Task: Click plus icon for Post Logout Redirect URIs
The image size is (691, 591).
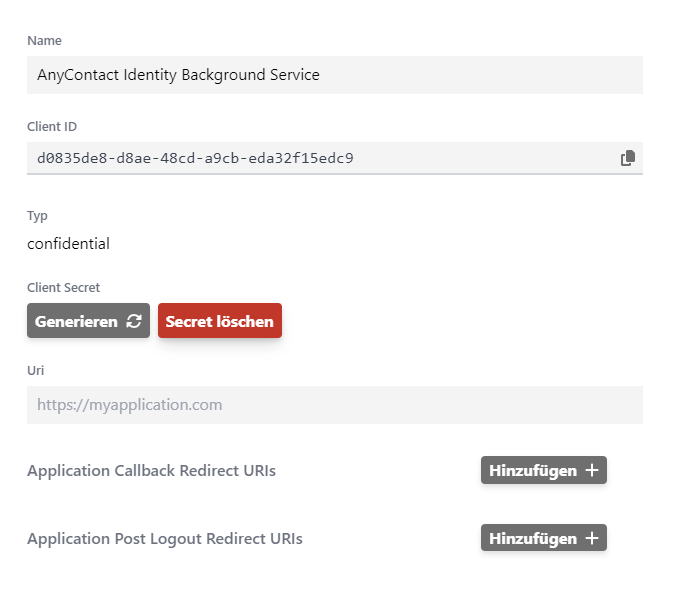Action: pyautogui.click(x=592, y=538)
